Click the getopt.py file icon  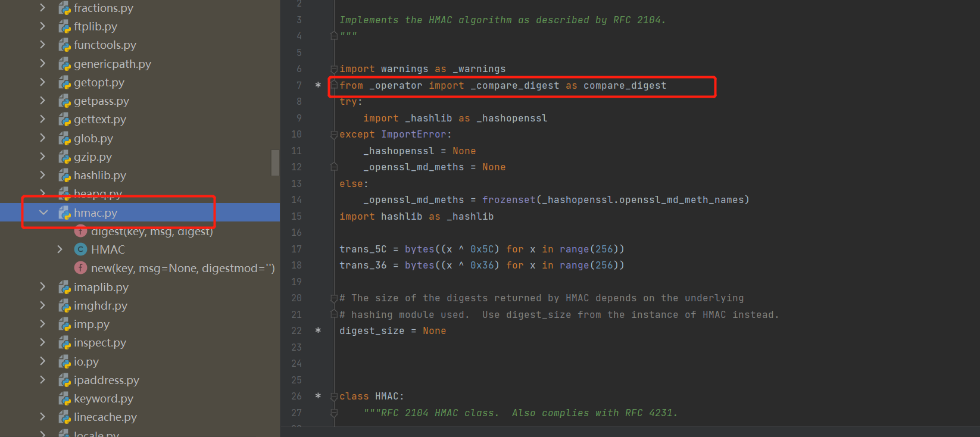[64, 83]
